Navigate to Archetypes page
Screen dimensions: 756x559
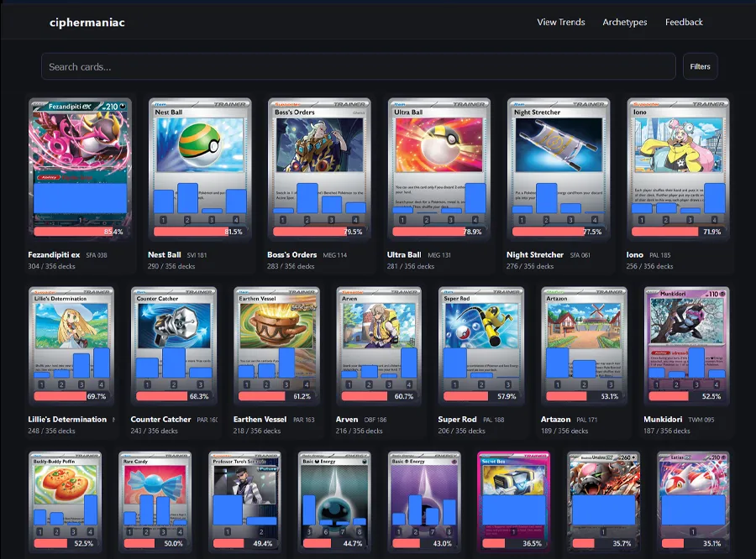tap(625, 22)
